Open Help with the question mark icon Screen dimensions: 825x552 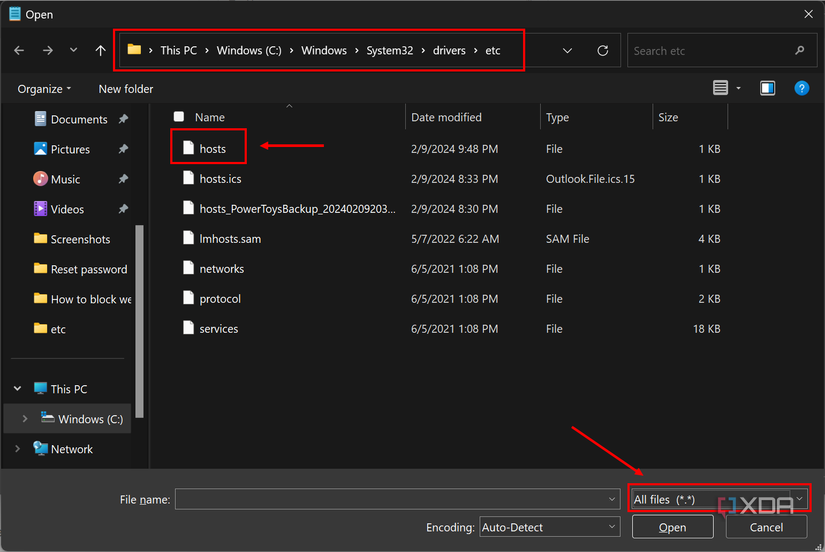pos(801,88)
